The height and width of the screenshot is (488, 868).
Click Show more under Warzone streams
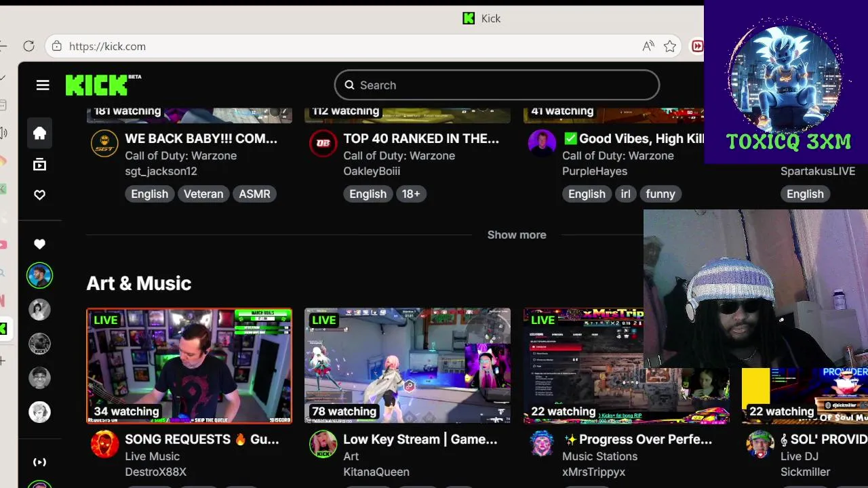tap(517, 235)
